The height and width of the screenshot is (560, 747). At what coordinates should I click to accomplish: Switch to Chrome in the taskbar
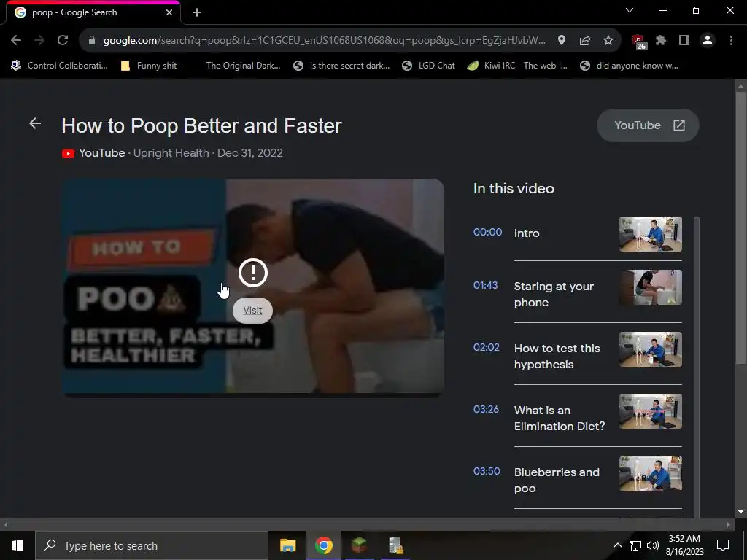(x=323, y=545)
